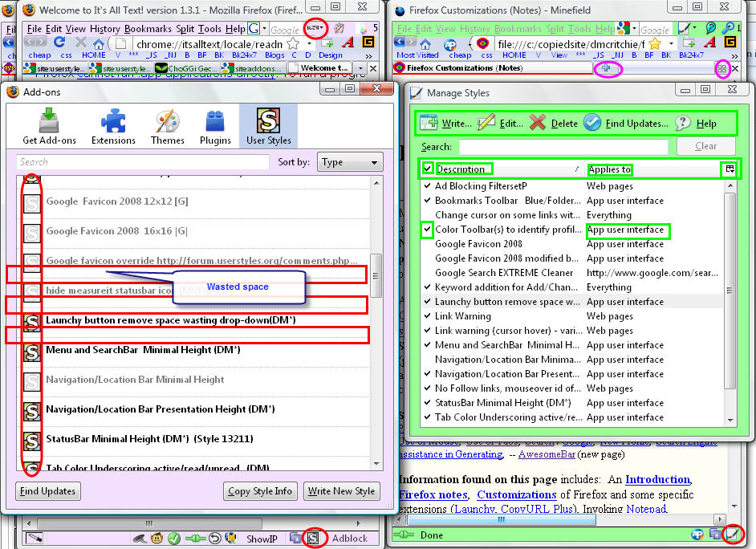This screenshot has width=756, height=549.
Task: Bookmark star in left Firefox URL bar
Action: [x=293, y=44]
